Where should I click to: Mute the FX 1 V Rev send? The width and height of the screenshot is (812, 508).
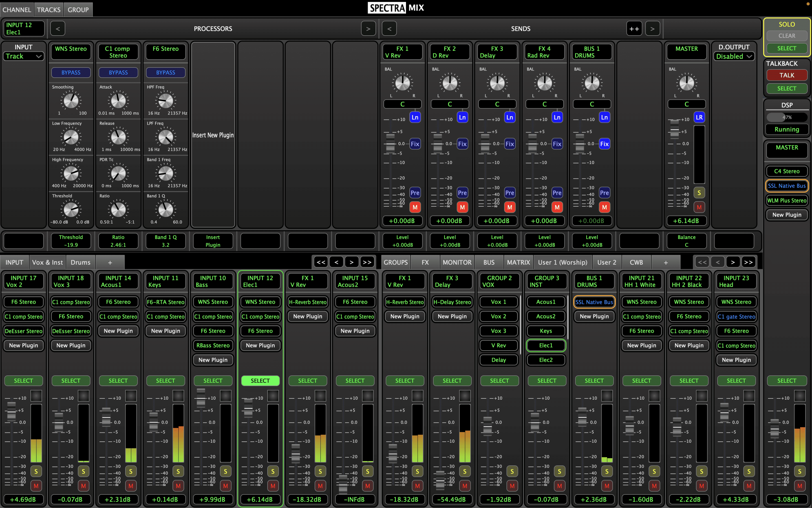[x=415, y=207]
